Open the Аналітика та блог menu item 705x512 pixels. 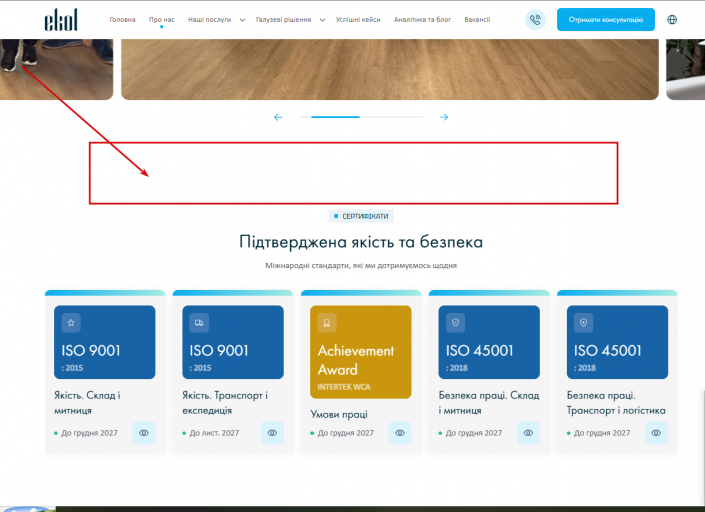click(422, 20)
